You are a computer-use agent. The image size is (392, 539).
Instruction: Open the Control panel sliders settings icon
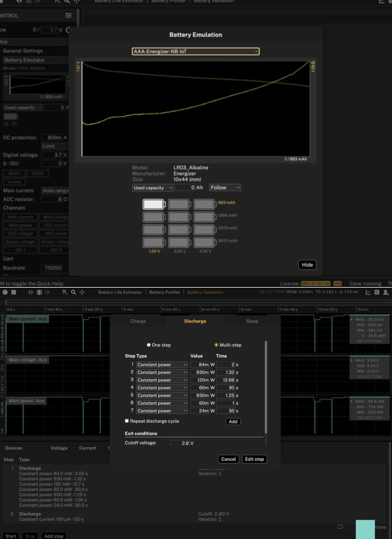(69, 15)
